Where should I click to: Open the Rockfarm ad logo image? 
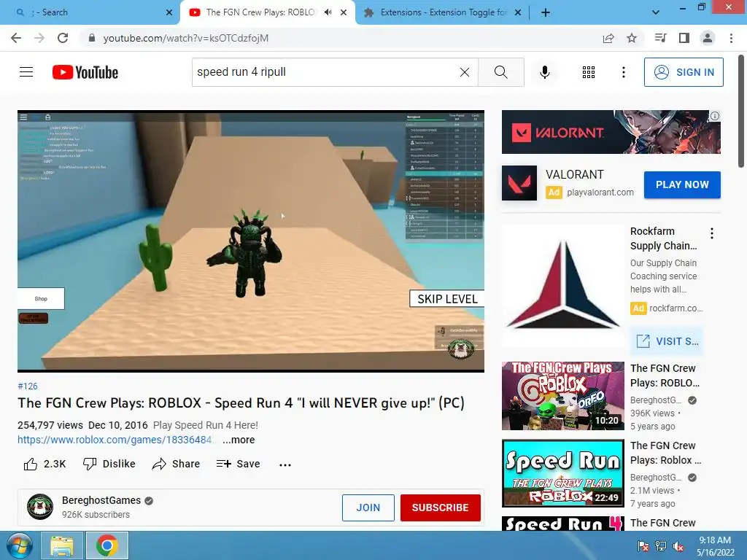click(x=562, y=286)
